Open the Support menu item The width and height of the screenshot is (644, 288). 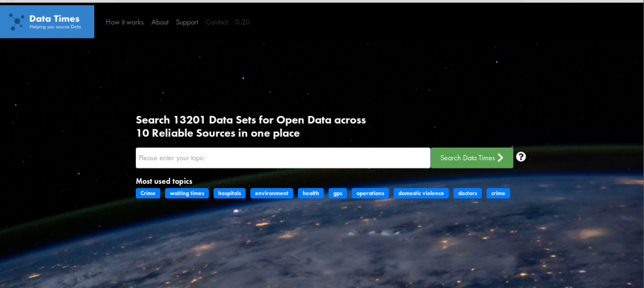(187, 22)
